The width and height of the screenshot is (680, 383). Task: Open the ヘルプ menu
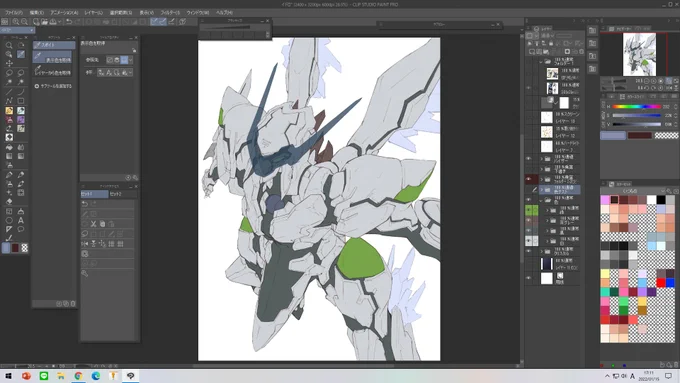[224, 13]
